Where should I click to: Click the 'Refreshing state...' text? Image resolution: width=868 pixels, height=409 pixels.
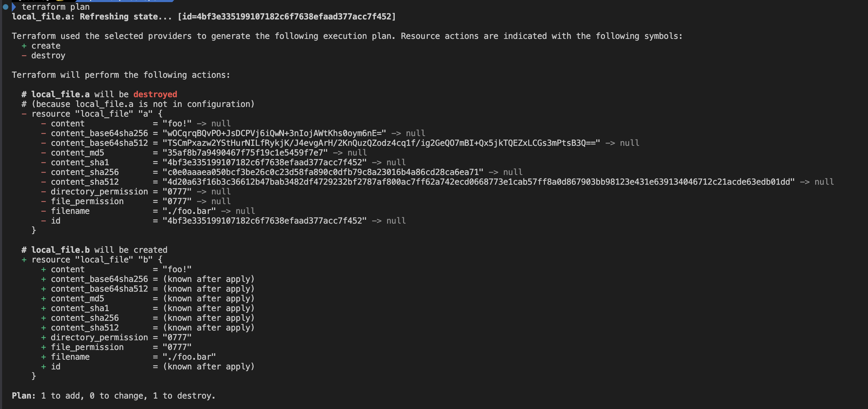coord(126,17)
